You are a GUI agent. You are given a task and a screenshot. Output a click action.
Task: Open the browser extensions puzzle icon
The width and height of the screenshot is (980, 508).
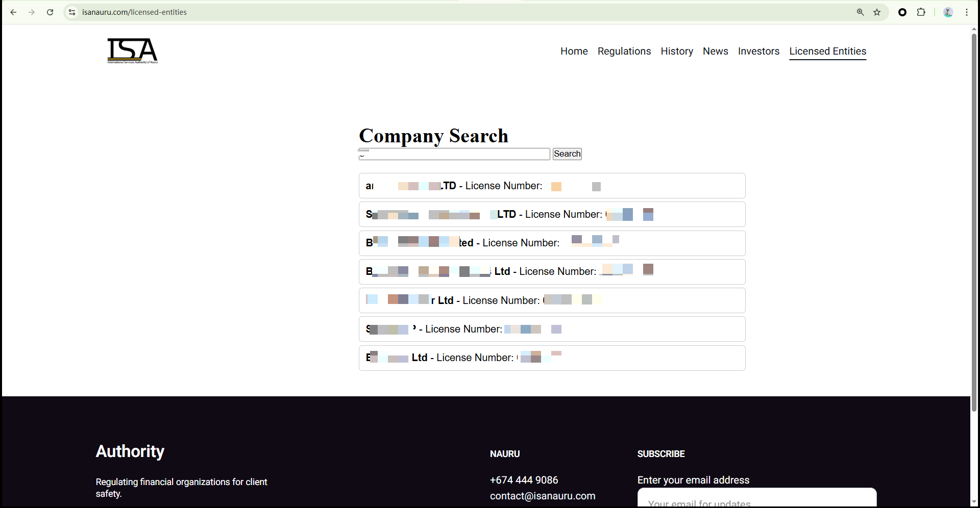point(921,12)
